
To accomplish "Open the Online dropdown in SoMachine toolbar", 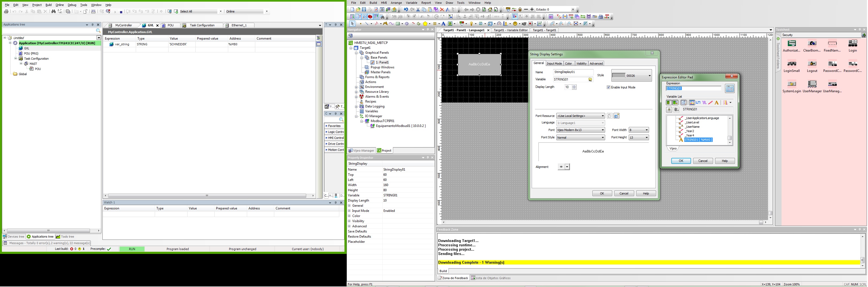I will (x=267, y=11).
